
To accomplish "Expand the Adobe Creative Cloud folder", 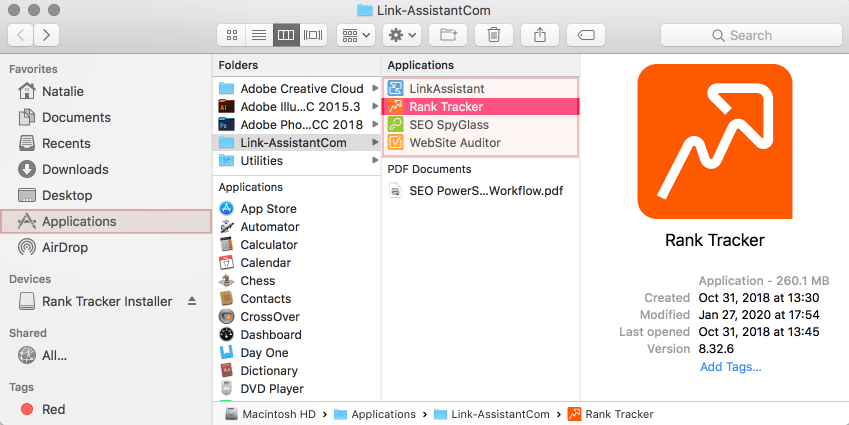I will click(374, 89).
